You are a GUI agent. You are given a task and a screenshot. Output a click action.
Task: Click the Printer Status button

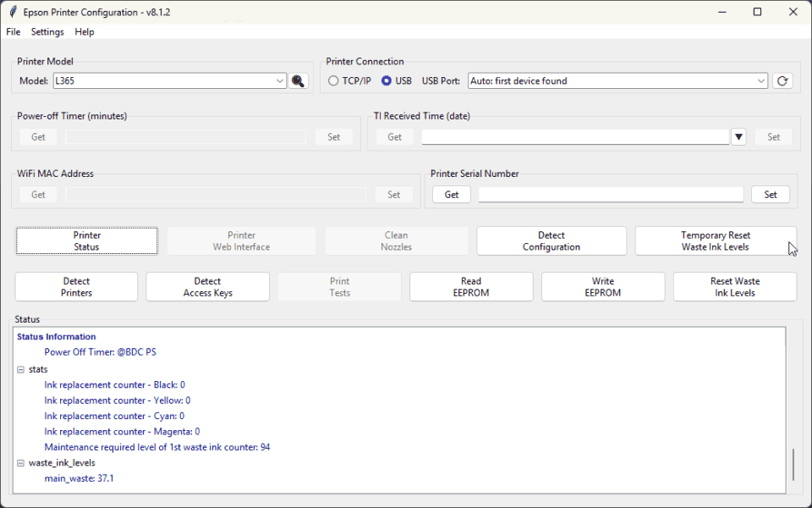tap(87, 241)
